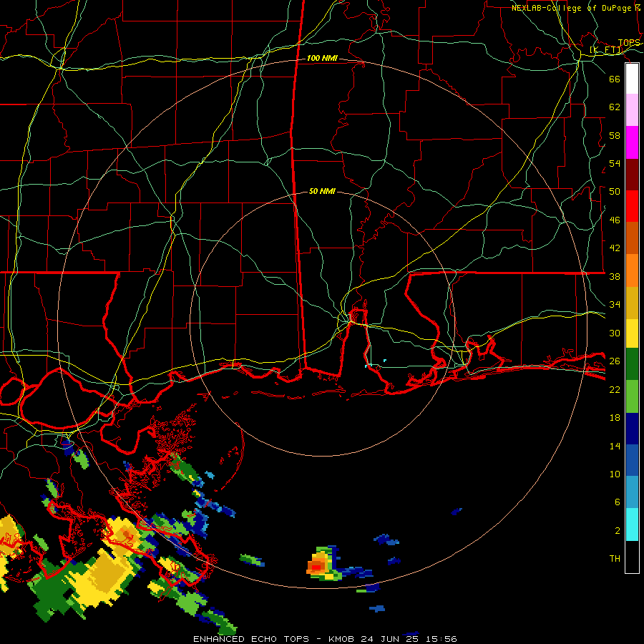This screenshot has height=644, width=644.
Task: Click the mustard gold legend swatch
Action: [632, 302]
